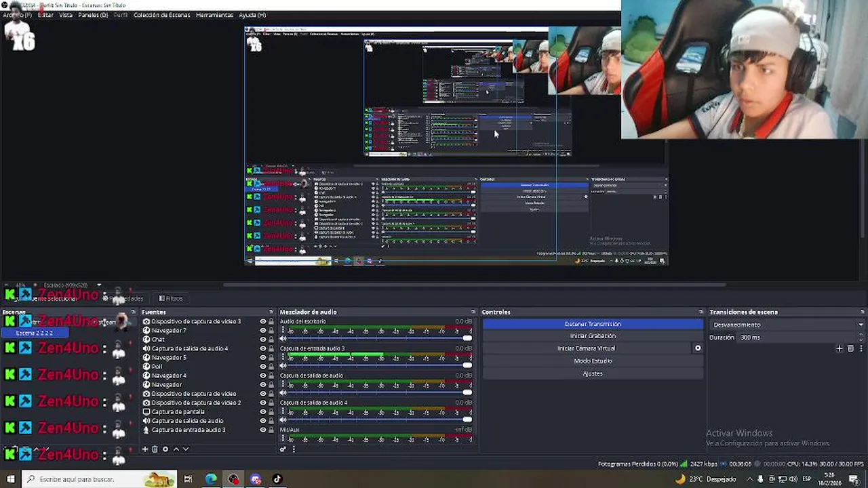This screenshot has width=868, height=488.
Task: Lock Captura de entrada audio 3 source
Action: pyautogui.click(x=271, y=430)
